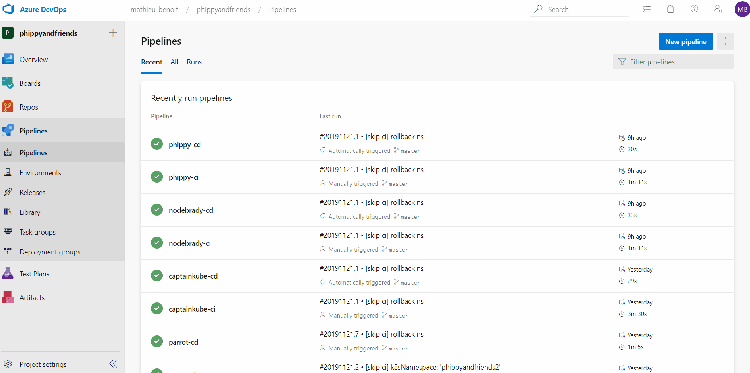This screenshot has height=373, width=750.
Task: Click the phippyandfriends project avatar icon
Action: (8, 33)
